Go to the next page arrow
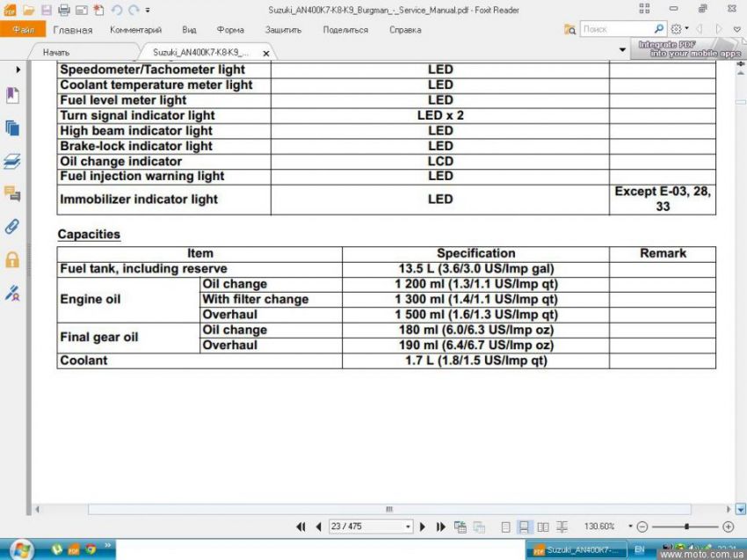The height and width of the screenshot is (560, 747). pyautogui.click(x=422, y=527)
